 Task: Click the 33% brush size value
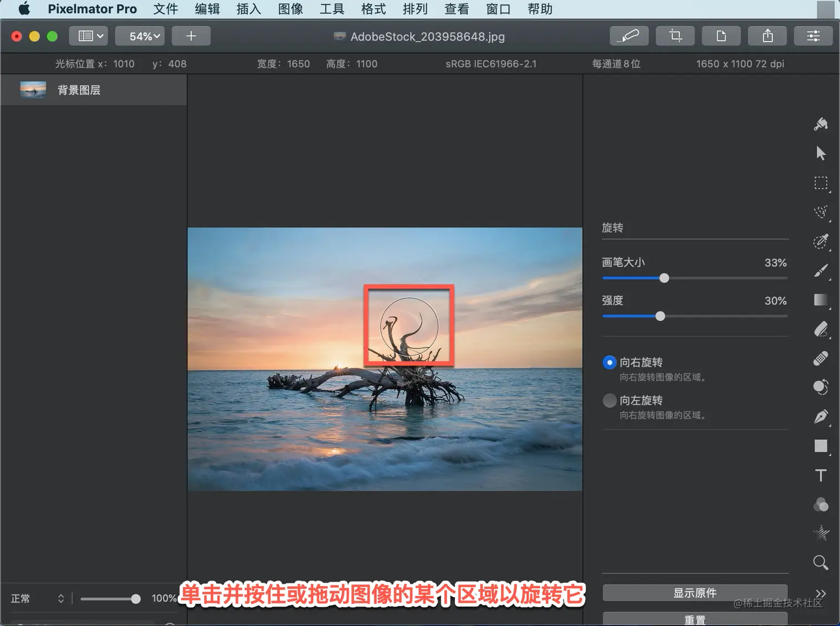coord(776,262)
